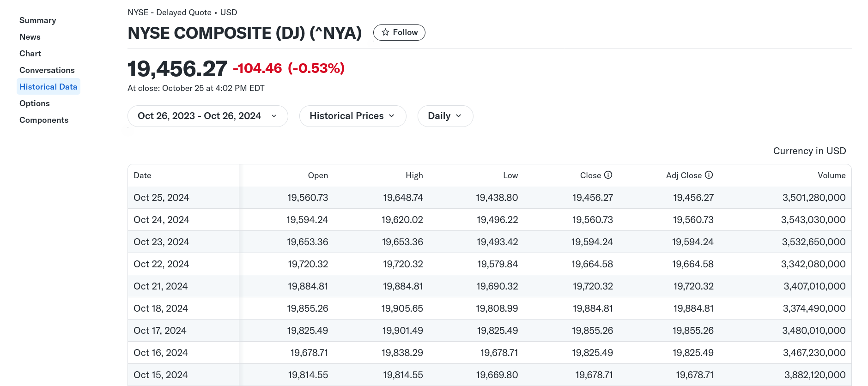
Task: Select the Oct 15, 2024 volume value
Action: pos(814,375)
